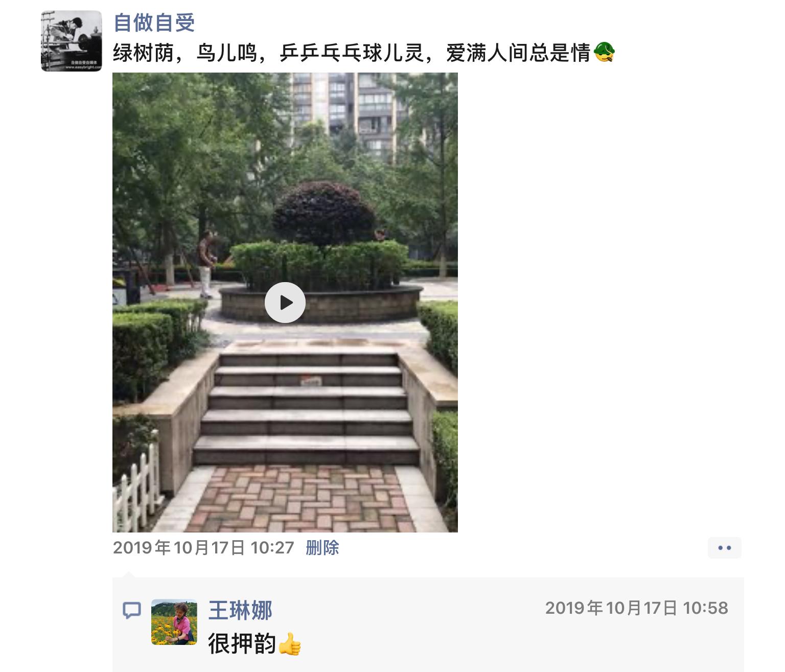The image size is (785, 672).
Task: Play the garden video
Action: 285,303
